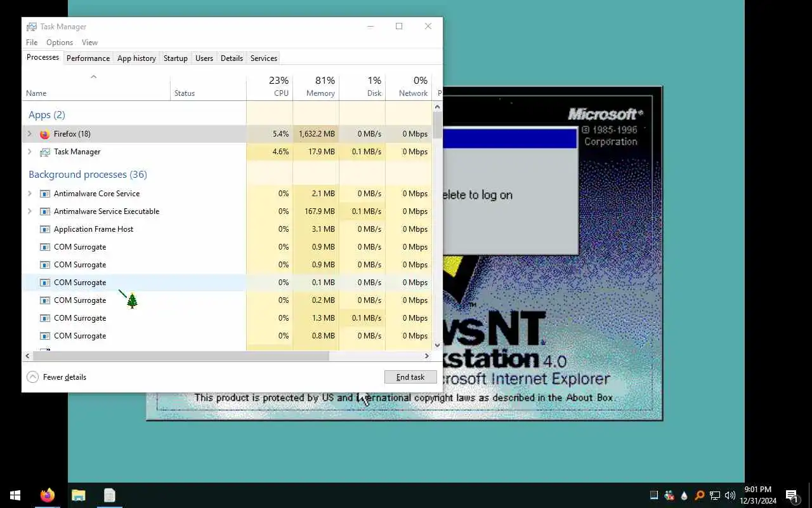
Task: Click the End task button
Action: [x=410, y=377]
